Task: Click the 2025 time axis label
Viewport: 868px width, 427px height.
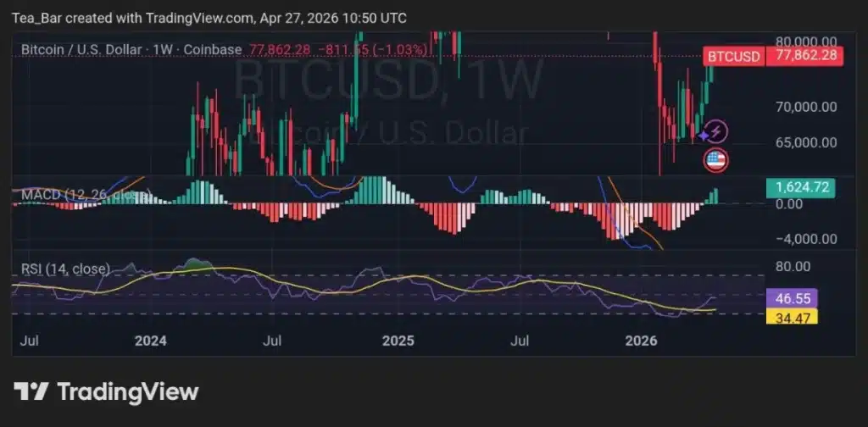Action: coord(398,341)
